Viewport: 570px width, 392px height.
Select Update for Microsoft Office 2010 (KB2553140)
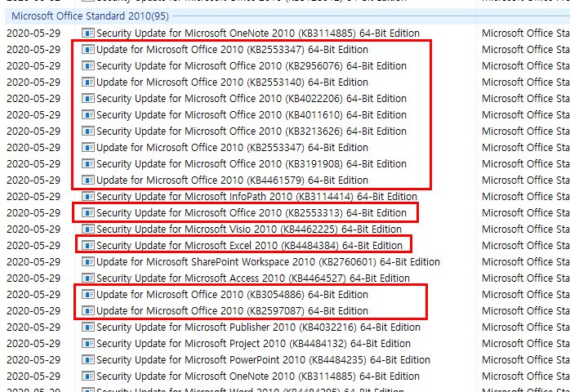[232, 82]
